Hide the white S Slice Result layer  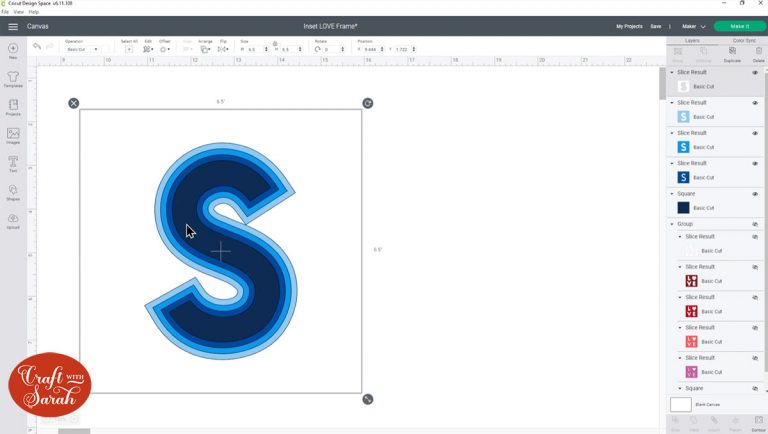tap(755, 72)
